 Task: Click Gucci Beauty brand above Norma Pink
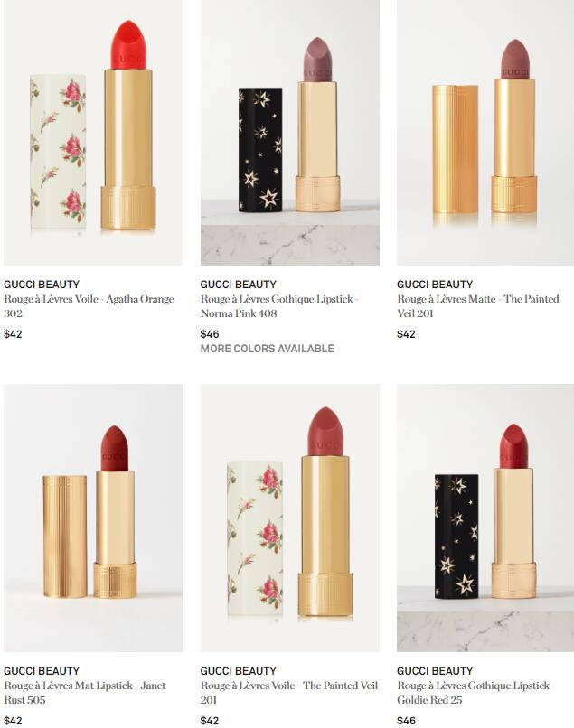(238, 285)
